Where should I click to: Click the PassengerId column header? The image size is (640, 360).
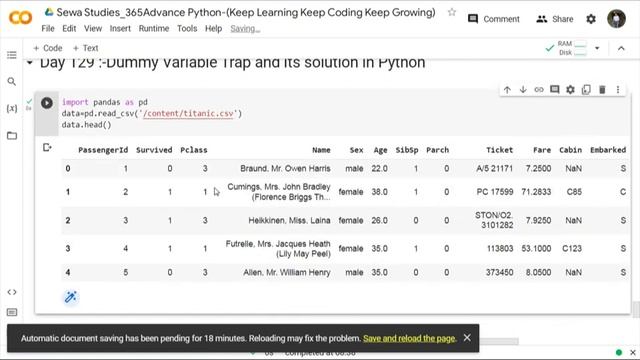[103, 150]
